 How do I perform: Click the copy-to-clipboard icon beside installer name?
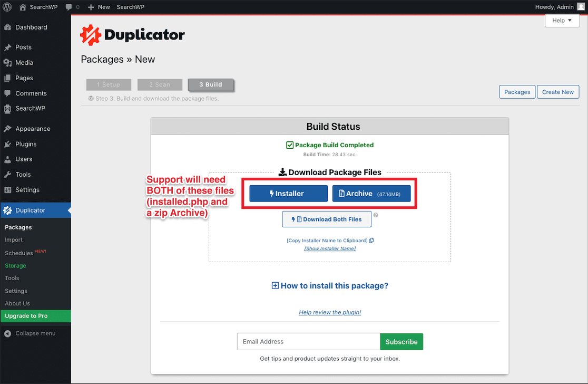pos(371,241)
